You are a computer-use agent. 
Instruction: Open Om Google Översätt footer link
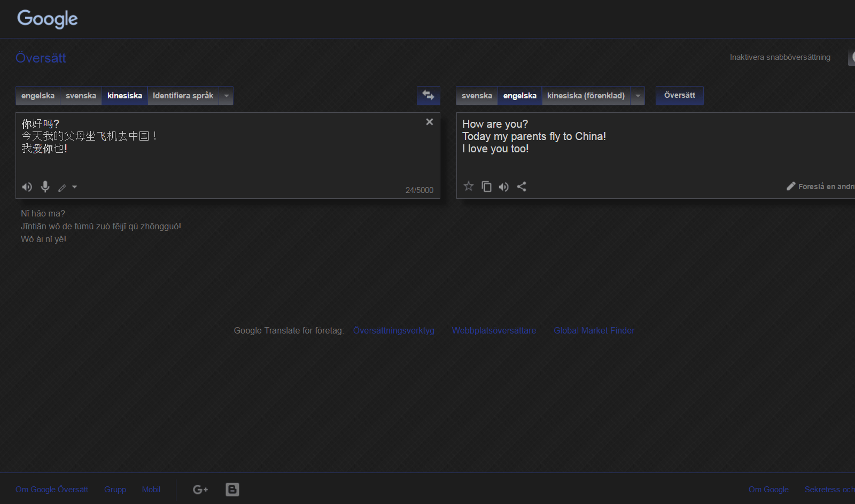(52, 490)
